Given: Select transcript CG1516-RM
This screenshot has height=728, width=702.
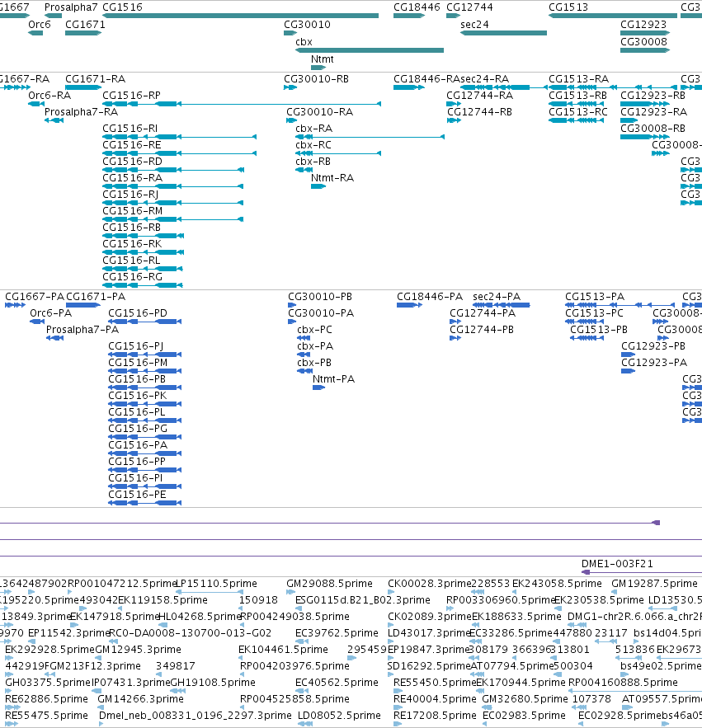Looking at the screenshot, I should coord(173,219).
